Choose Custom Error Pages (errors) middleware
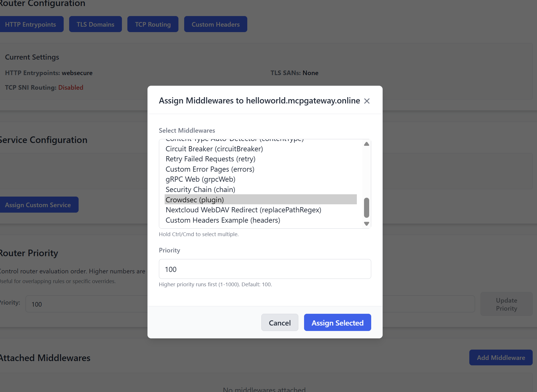The image size is (537, 392). (x=260, y=169)
